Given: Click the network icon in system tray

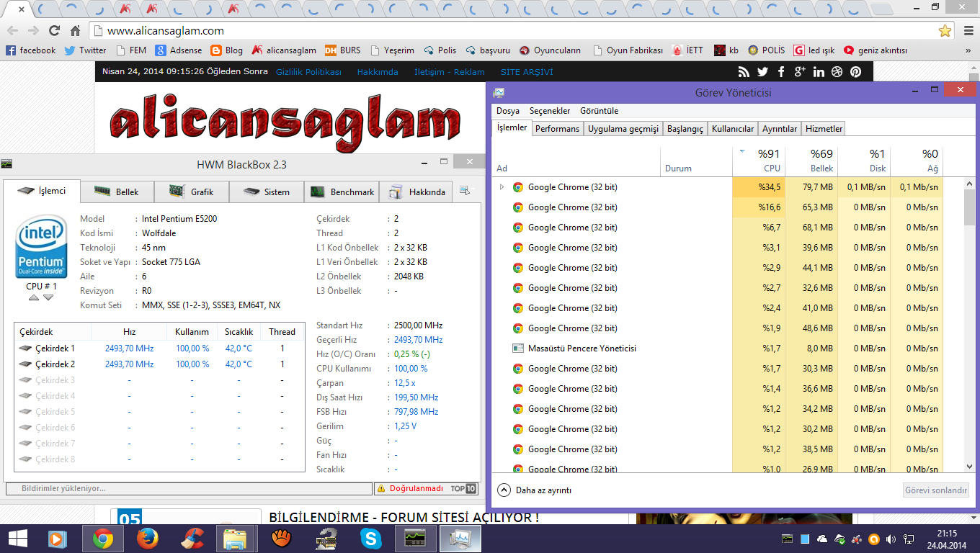Looking at the screenshot, I should tap(909, 539).
